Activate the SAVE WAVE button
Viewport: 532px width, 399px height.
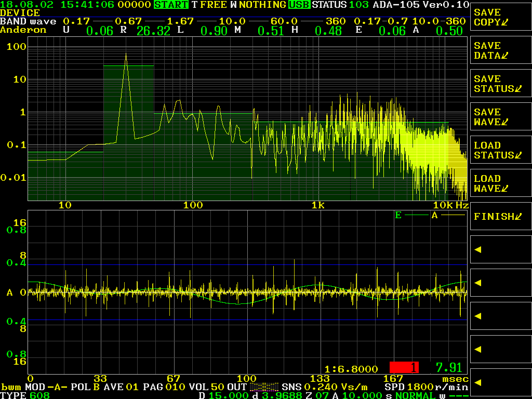[501, 117]
